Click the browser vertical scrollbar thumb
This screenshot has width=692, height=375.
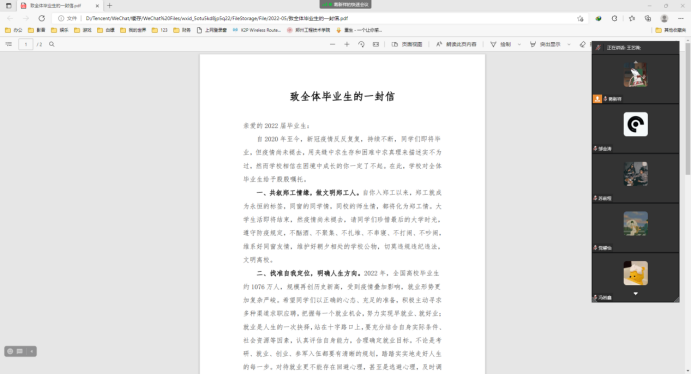point(688,108)
